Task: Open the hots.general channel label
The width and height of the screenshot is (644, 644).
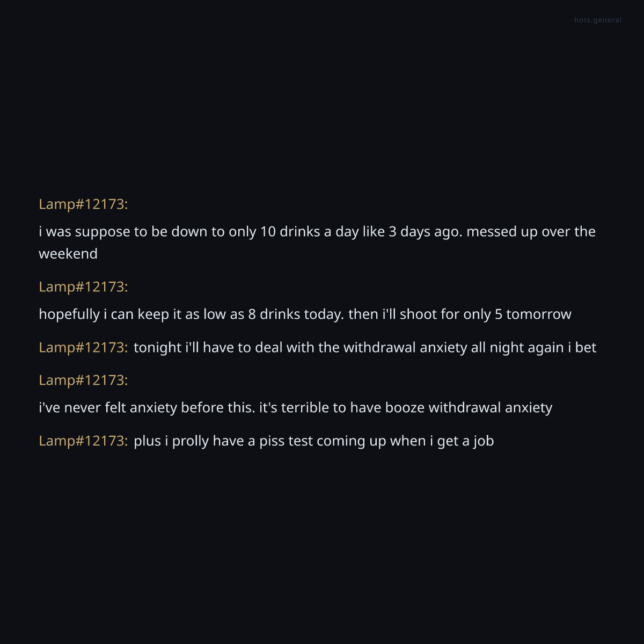Action: (x=597, y=20)
